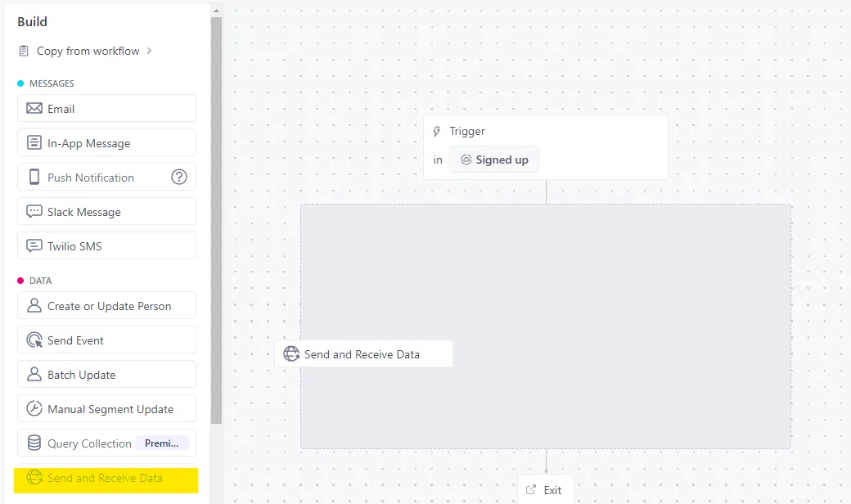Click the Exit workflow button
Viewport: 851px width, 504px height.
click(x=545, y=489)
